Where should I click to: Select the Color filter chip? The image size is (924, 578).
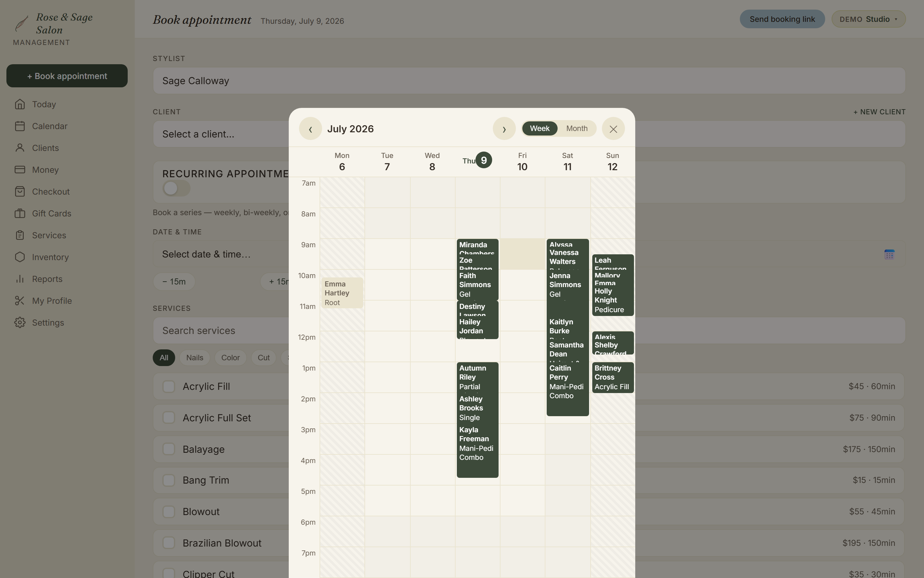[230, 357]
